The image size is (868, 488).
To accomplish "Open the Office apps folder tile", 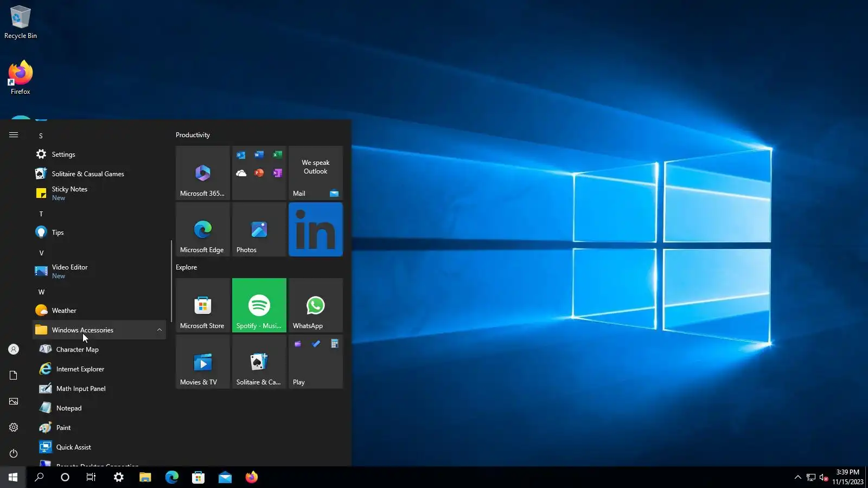I will tap(259, 173).
